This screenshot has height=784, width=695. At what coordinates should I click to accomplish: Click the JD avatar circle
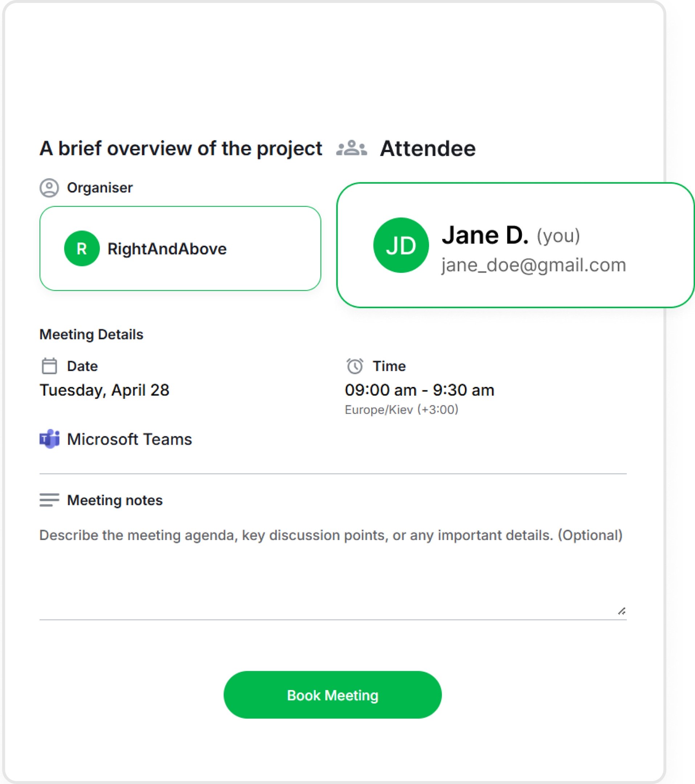401,245
